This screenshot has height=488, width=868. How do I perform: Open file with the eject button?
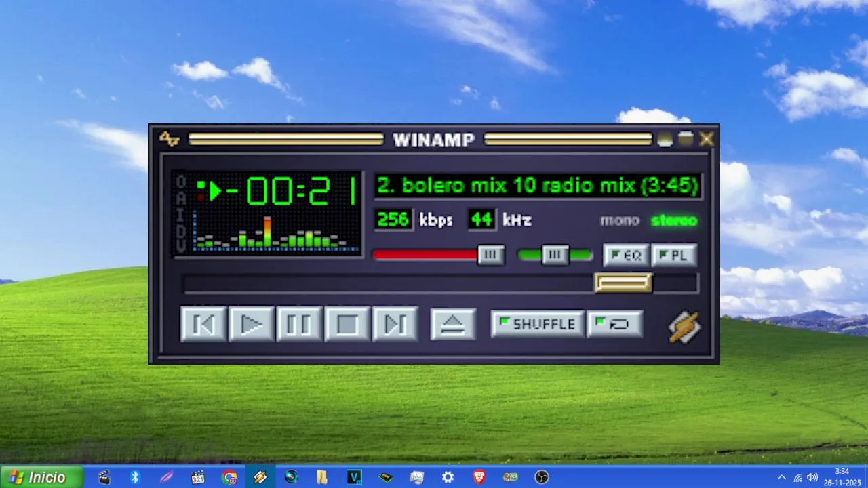tap(453, 324)
